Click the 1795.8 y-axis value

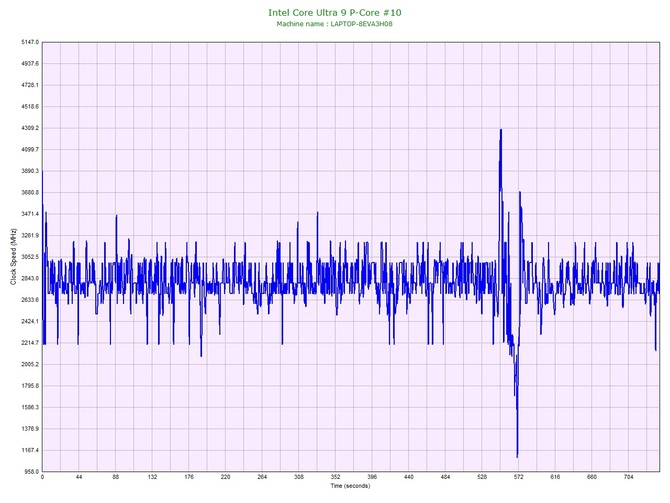(x=30, y=386)
